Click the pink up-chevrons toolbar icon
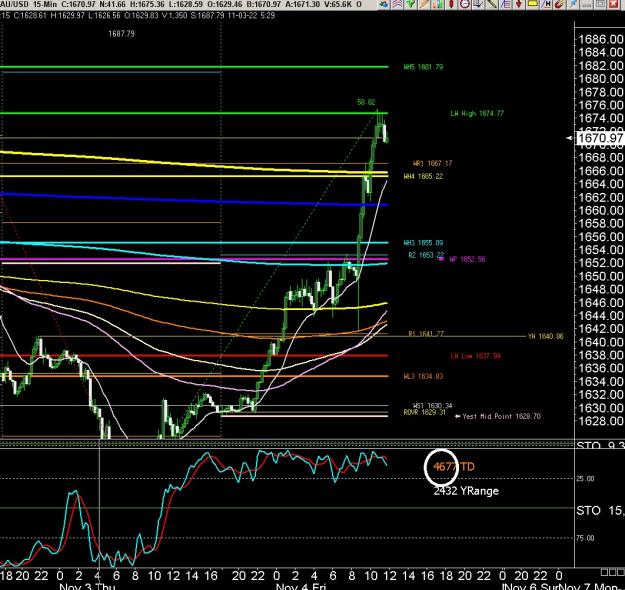This screenshot has height=590, width=625. pyautogui.click(x=397, y=4)
